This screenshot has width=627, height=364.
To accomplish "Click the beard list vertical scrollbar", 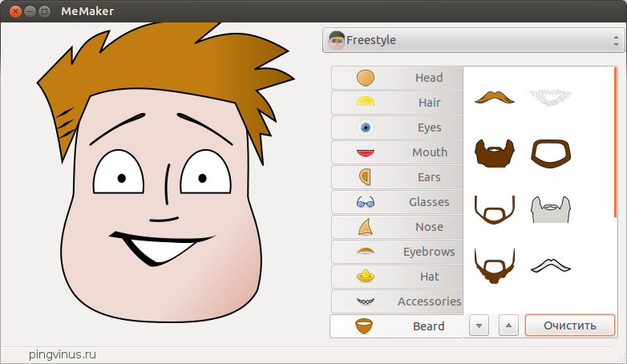I will pos(616,143).
